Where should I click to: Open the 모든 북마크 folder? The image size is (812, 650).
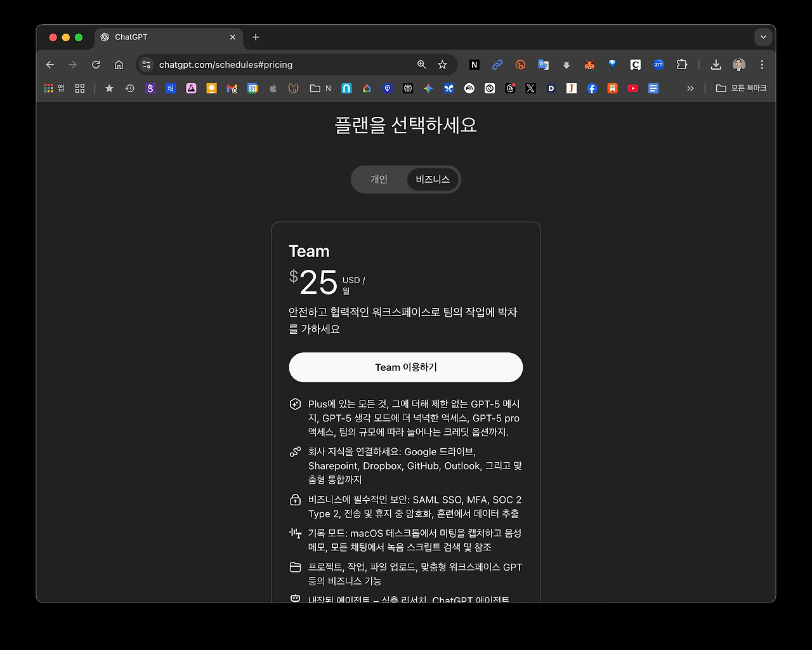pyautogui.click(x=741, y=89)
